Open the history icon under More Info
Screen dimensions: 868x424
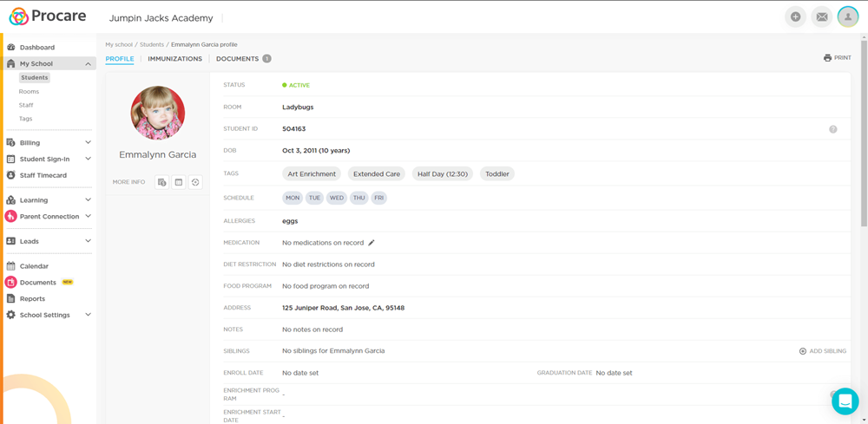tap(195, 182)
